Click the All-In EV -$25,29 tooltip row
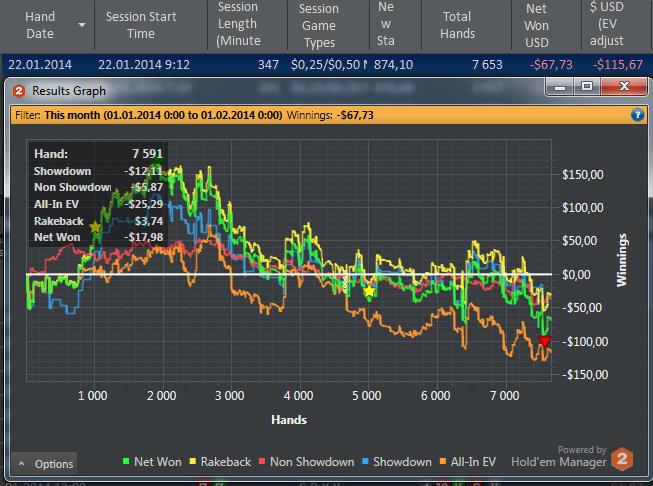Image resolution: width=653 pixels, height=486 pixels. (x=98, y=204)
